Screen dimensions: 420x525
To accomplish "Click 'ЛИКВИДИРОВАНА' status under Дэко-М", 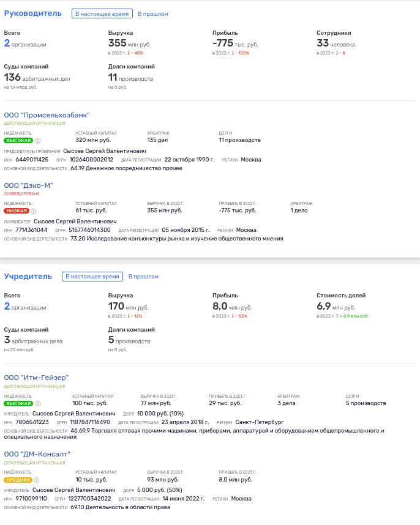I will (22, 194).
